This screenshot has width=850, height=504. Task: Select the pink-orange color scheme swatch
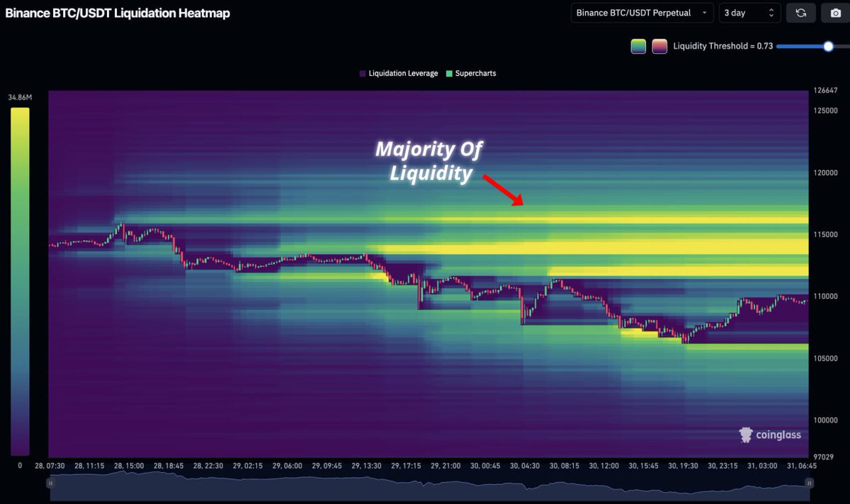click(x=659, y=47)
